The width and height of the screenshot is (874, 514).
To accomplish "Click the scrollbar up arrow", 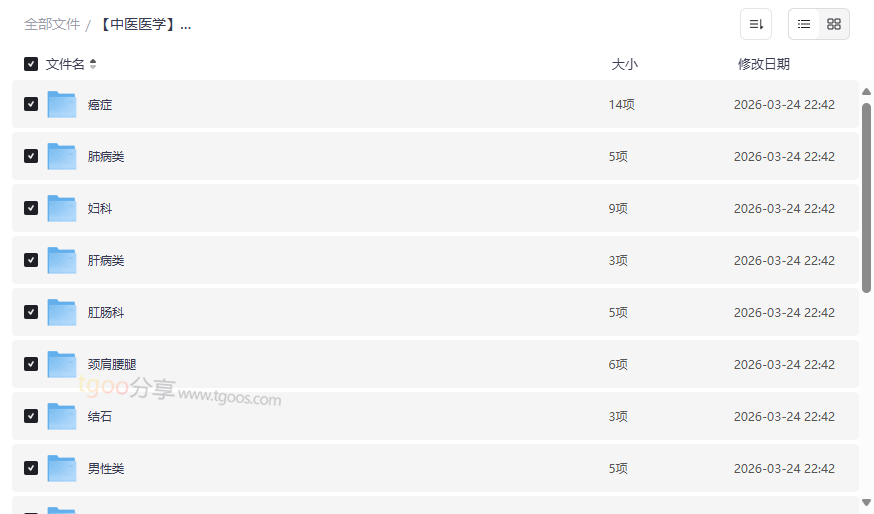I will click(866, 92).
